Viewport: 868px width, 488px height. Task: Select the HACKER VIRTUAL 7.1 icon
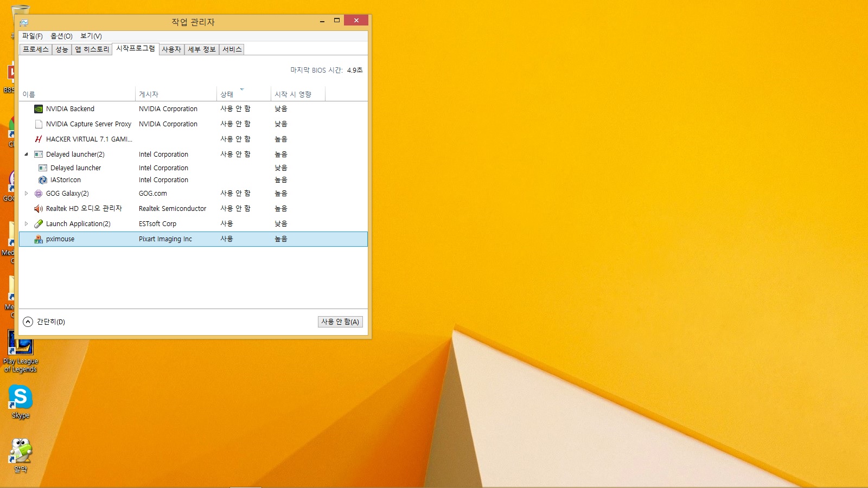point(39,139)
